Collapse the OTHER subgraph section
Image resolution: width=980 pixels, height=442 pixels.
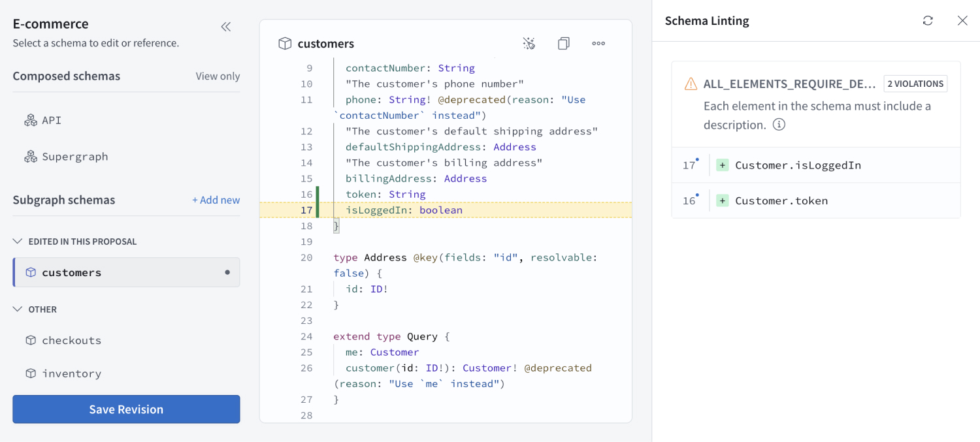click(18, 309)
